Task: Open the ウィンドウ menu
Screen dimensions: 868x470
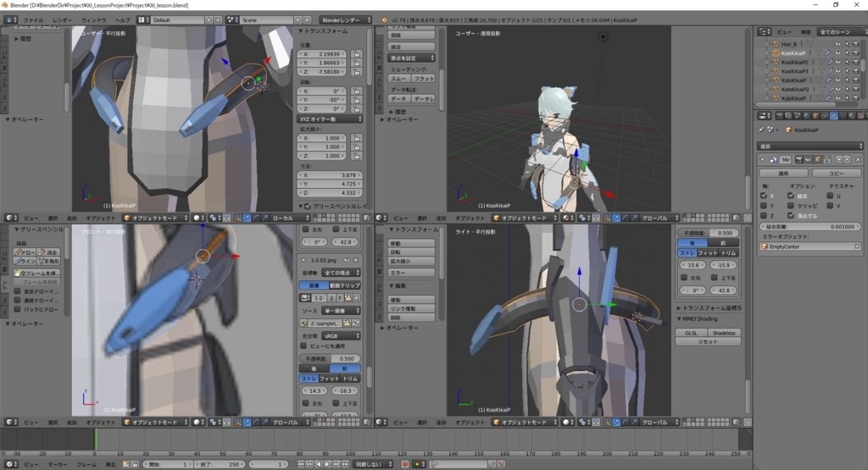Action: coord(93,20)
